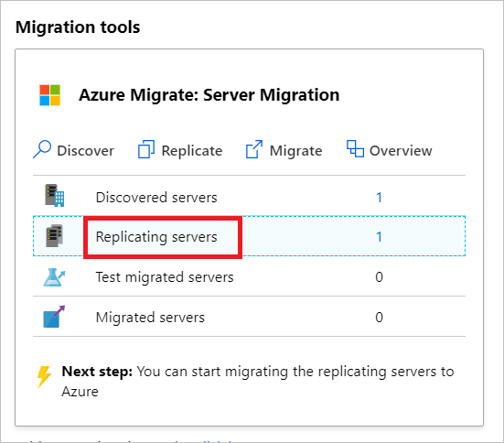
Task: Select the Migrated servers label
Action: tap(150, 318)
